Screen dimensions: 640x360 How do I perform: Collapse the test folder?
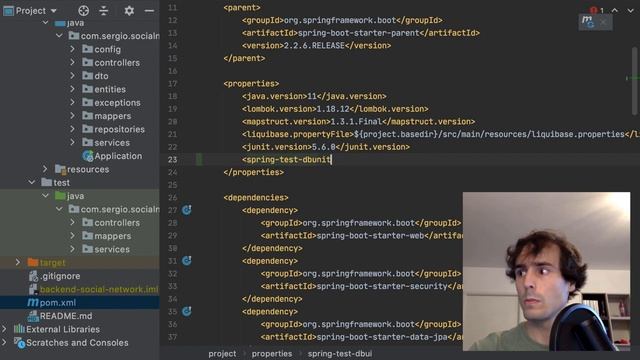click(x=32, y=182)
